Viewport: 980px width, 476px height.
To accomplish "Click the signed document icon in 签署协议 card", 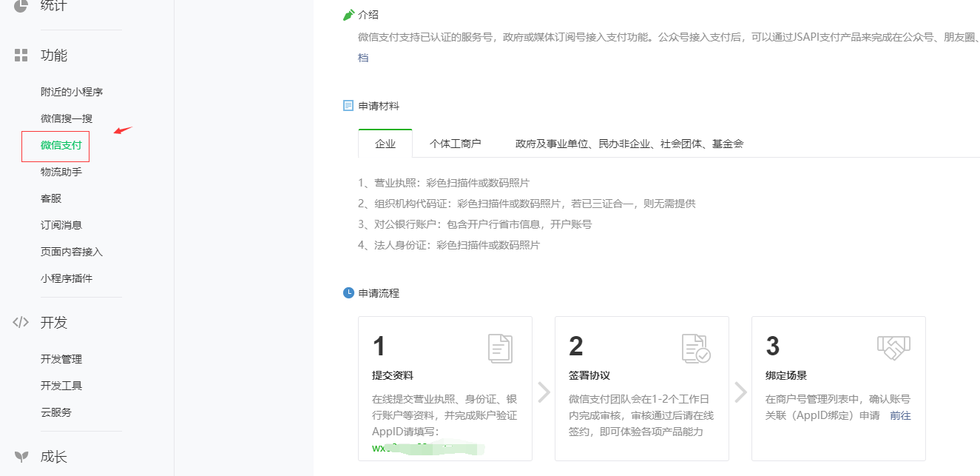I will coord(696,348).
